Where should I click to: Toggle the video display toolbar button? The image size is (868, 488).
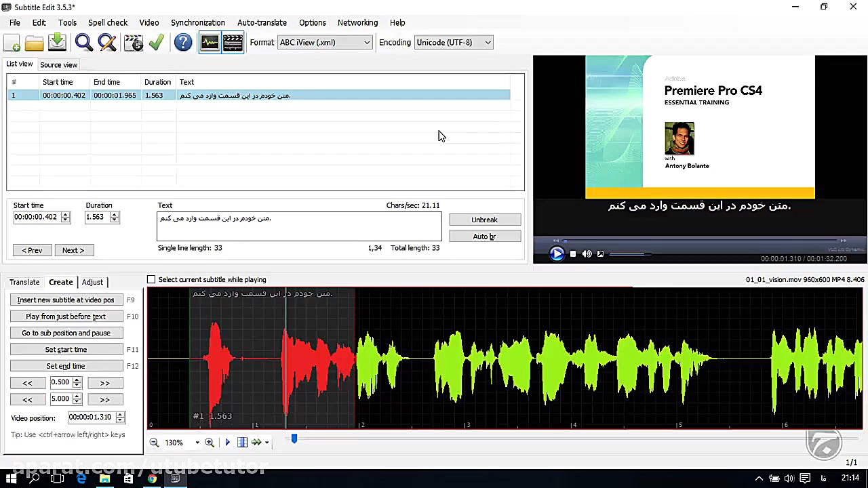(233, 43)
